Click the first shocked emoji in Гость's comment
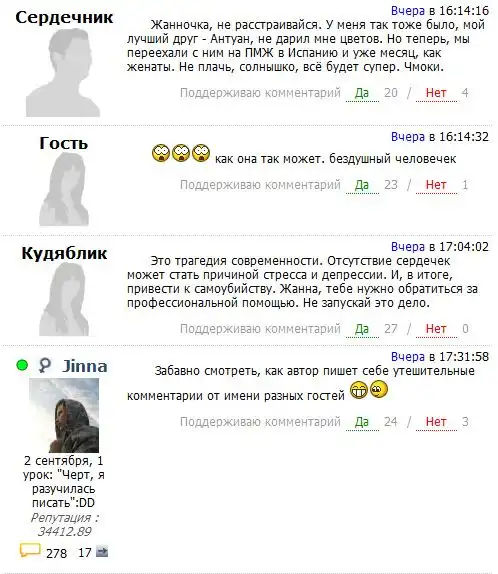This screenshot has width=498, height=574. pos(161,153)
